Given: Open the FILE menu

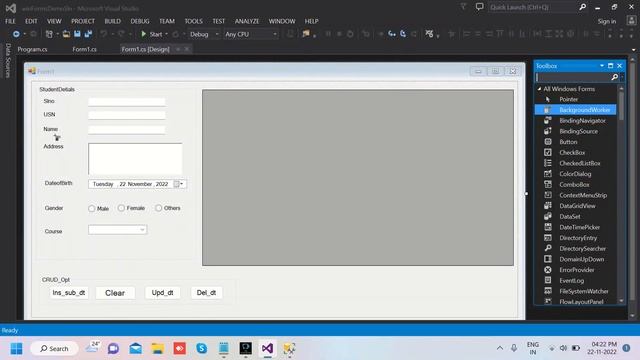Looking at the screenshot, I should 10,21.
